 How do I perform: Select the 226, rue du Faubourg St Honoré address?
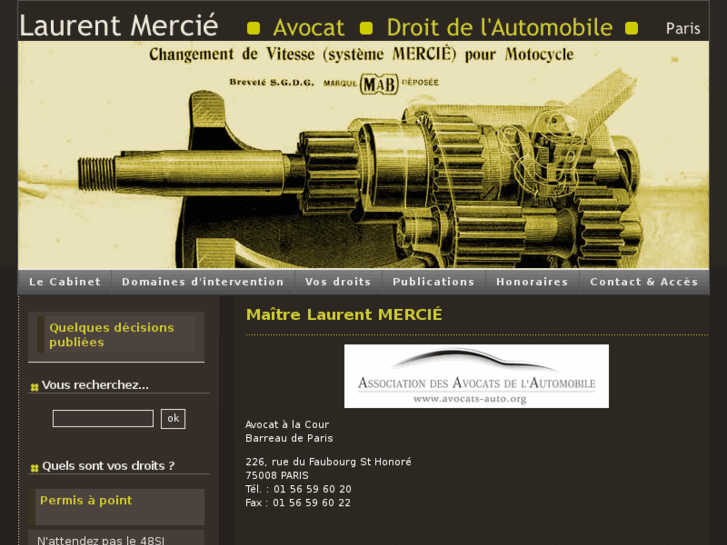coord(328,462)
